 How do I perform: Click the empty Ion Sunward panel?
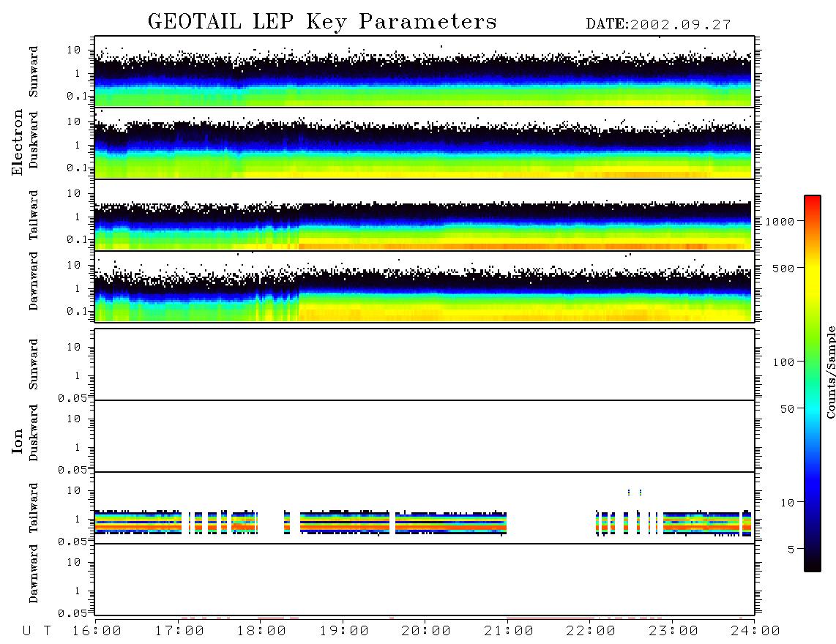(x=425, y=364)
